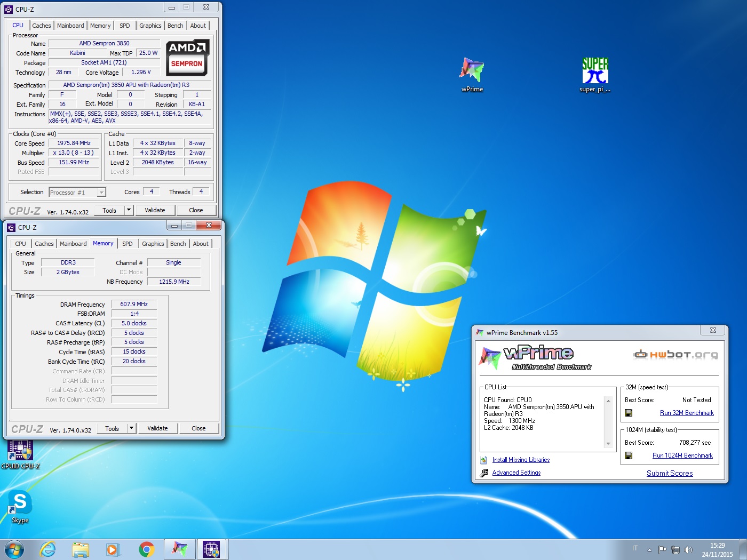
Task: Switch to wPrime taskbar button
Action: click(180, 549)
